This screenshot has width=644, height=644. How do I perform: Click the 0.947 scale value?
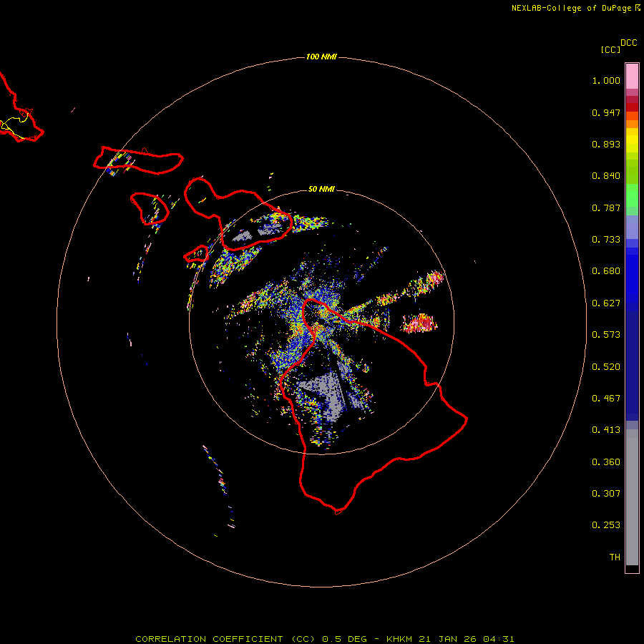tap(606, 112)
